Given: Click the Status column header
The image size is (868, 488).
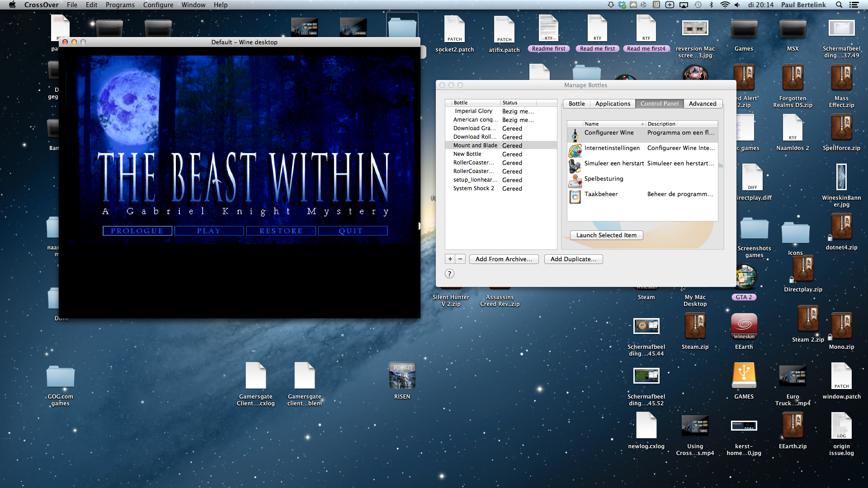Looking at the screenshot, I should click(x=519, y=103).
